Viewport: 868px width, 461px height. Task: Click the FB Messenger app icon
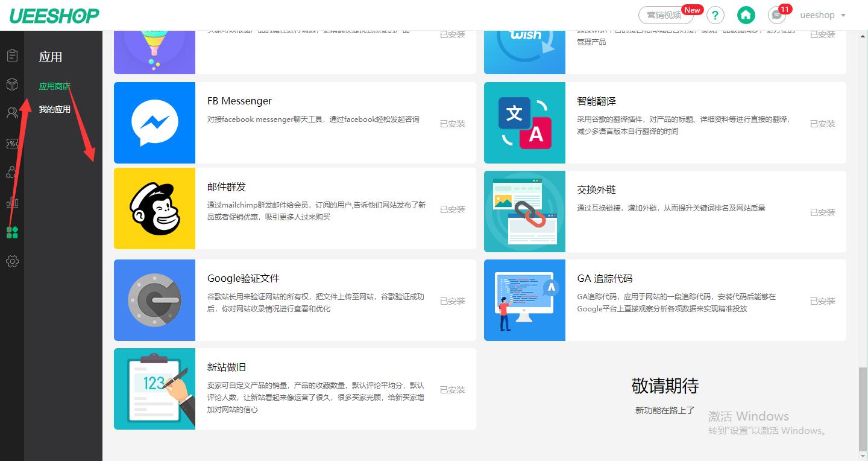(154, 122)
